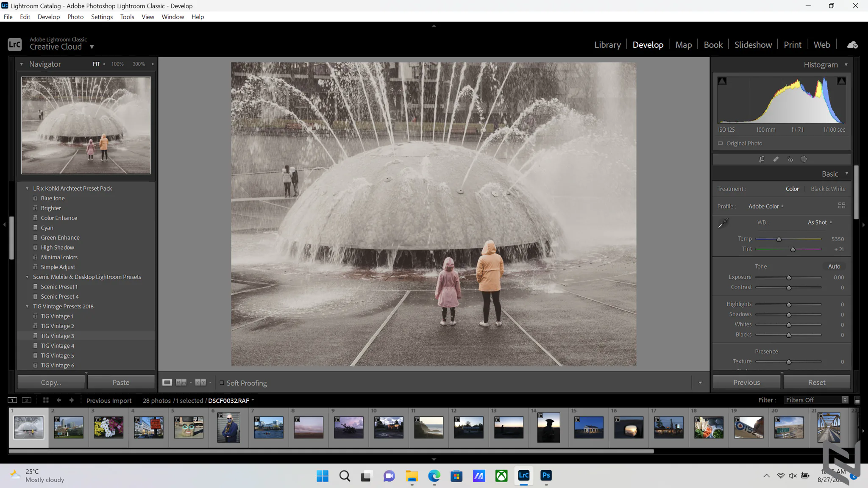Pick the White Balance Selector eyedropper
This screenshot has width=868, height=488.
(x=723, y=223)
